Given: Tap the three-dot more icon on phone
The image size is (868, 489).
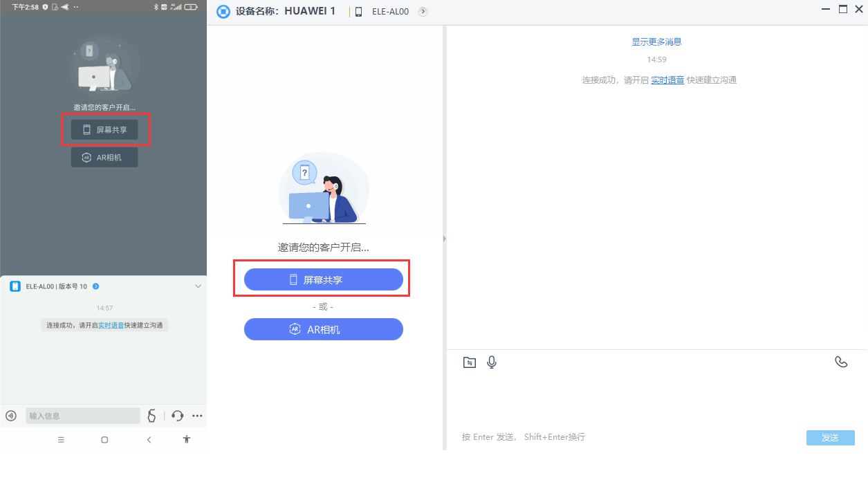Looking at the screenshot, I should tap(197, 416).
